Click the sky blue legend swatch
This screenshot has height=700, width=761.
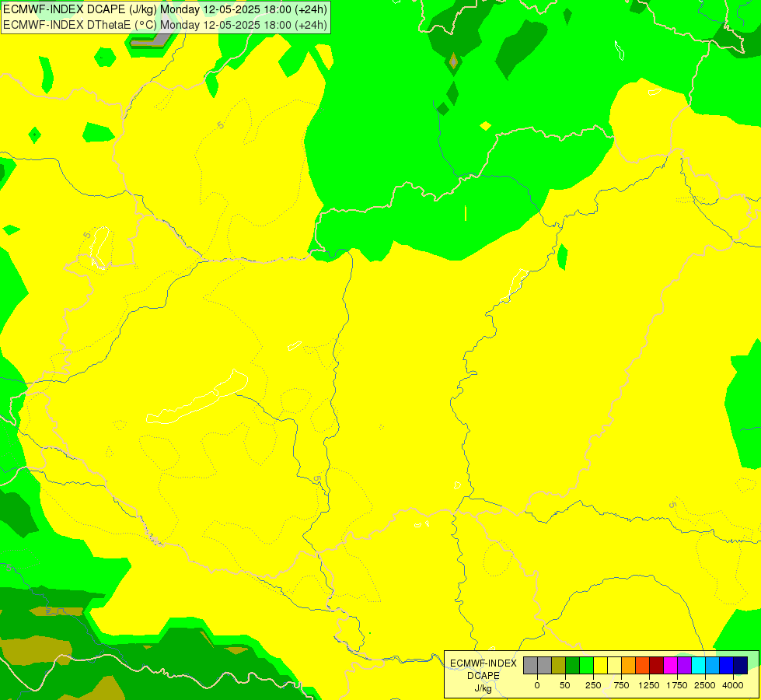pyautogui.click(x=713, y=666)
